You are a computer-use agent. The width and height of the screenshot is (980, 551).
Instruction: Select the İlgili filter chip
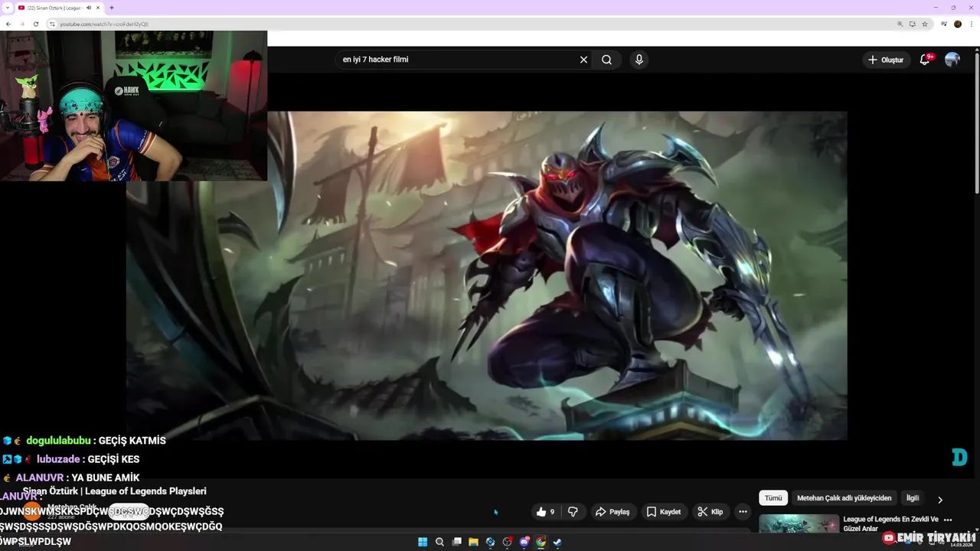point(913,498)
